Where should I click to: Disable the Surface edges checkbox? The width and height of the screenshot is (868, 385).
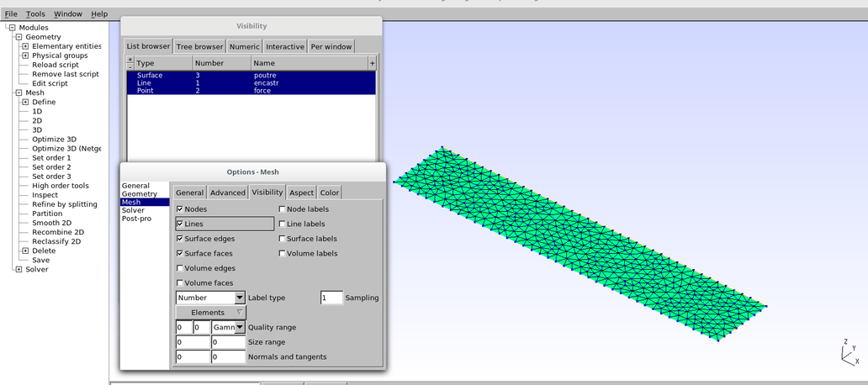click(180, 239)
